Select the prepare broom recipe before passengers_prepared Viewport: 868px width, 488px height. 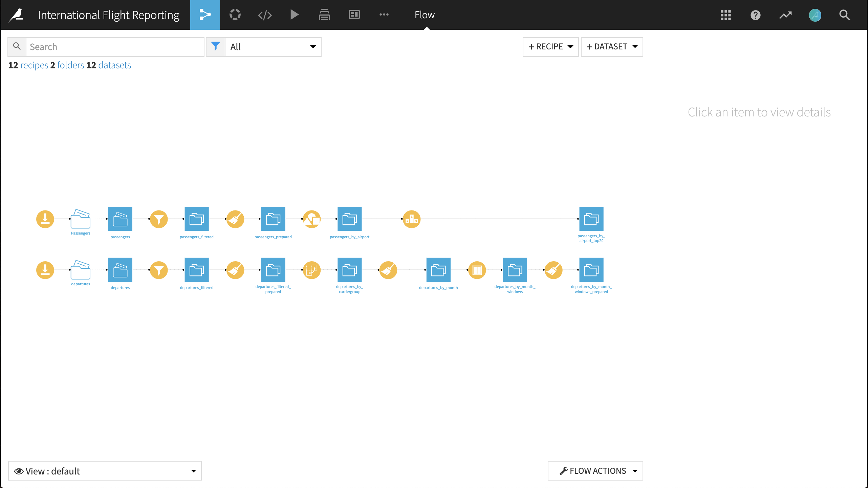235,219
